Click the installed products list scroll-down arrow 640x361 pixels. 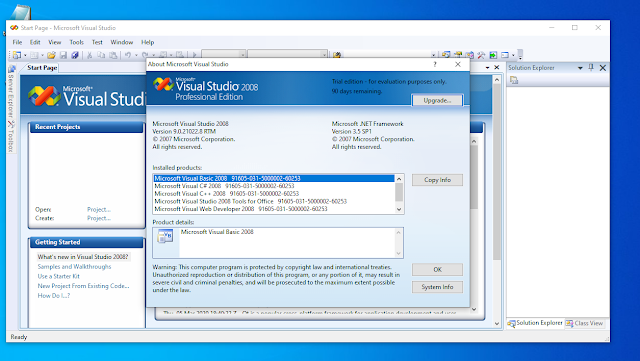pyautogui.click(x=399, y=209)
